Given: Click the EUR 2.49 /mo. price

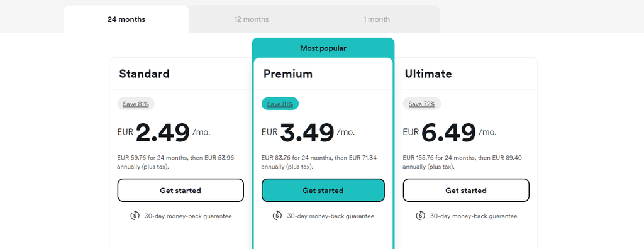Looking at the screenshot, I should [164, 132].
